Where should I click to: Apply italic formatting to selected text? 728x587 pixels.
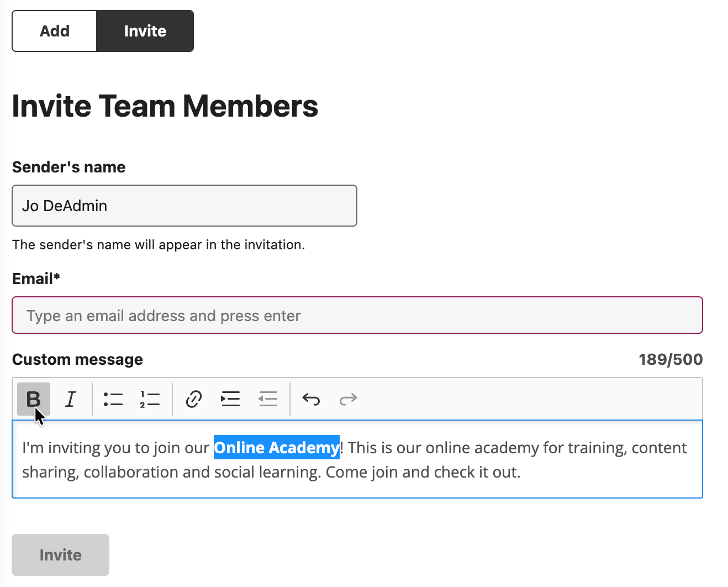pyautogui.click(x=71, y=399)
